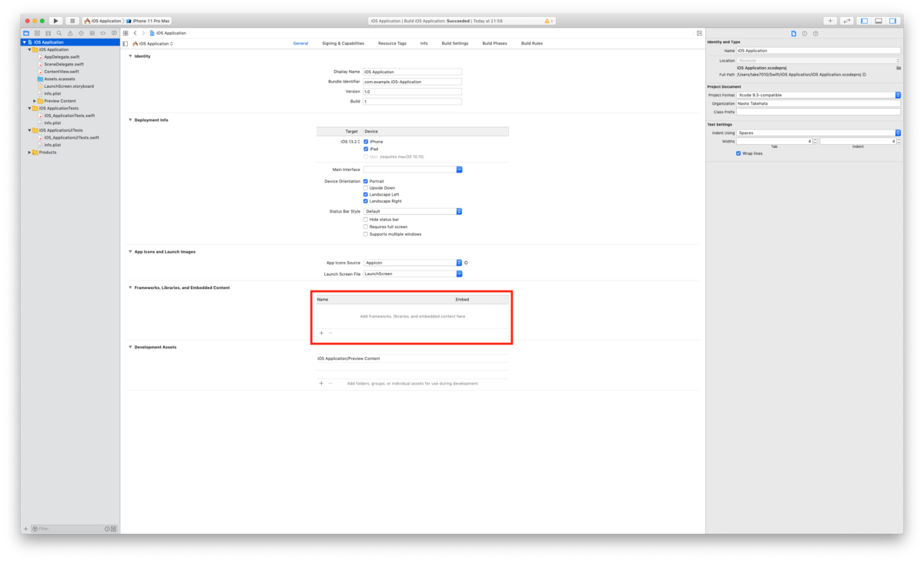Image resolution: width=924 pixels, height=561 pixels.
Task: Click the Bundle Identifier field
Action: pos(413,82)
